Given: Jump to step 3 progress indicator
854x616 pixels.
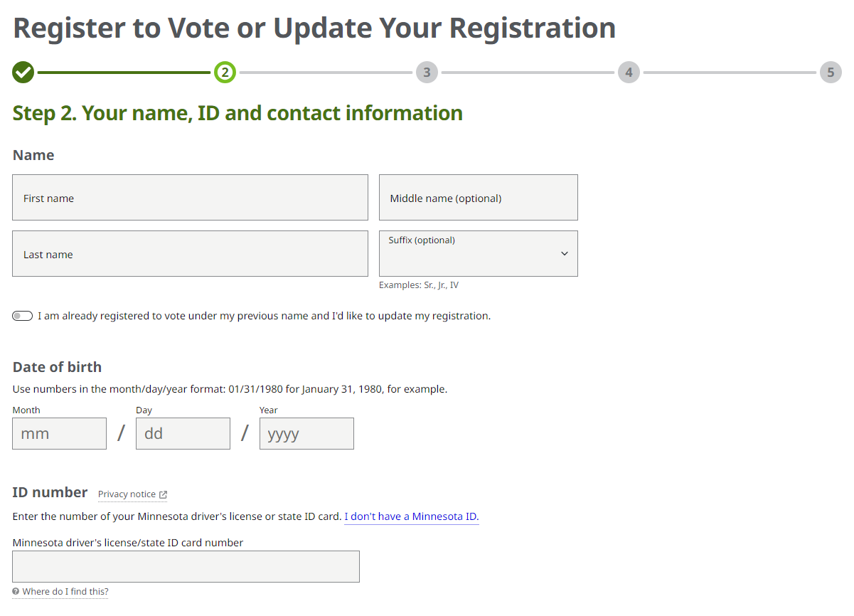Looking at the screenshot, I should [x=427, y=72].
